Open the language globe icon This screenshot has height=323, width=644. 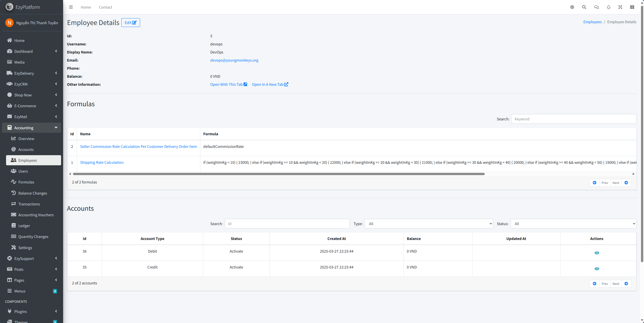[572, 7]
